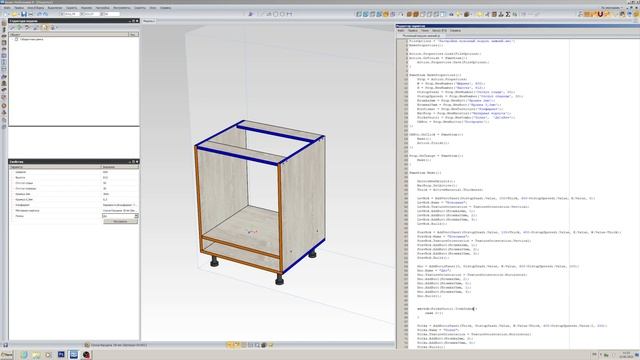Viewport: 640px width, 360px height.
Task: Redo the action in the top toolbar
Action: tap(46, 14)
